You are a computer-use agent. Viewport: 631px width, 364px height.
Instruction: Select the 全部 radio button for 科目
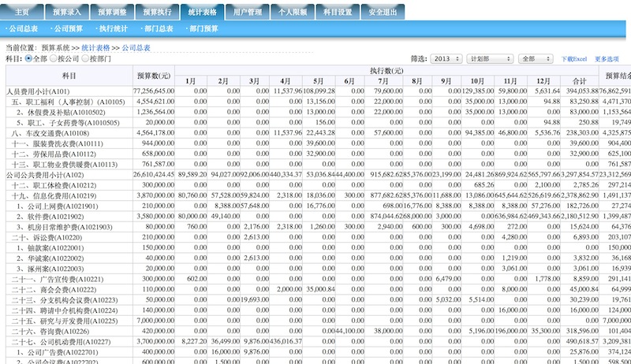pos(28,58)
